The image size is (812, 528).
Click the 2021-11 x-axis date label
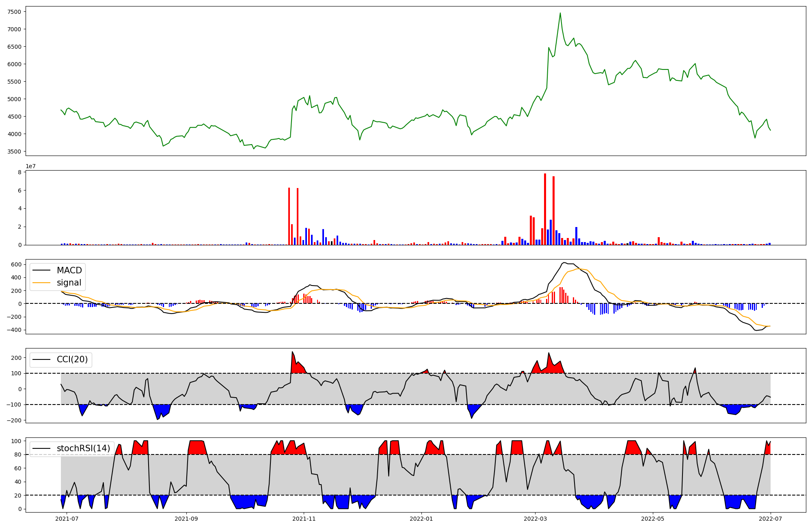[x=304, y=519]
